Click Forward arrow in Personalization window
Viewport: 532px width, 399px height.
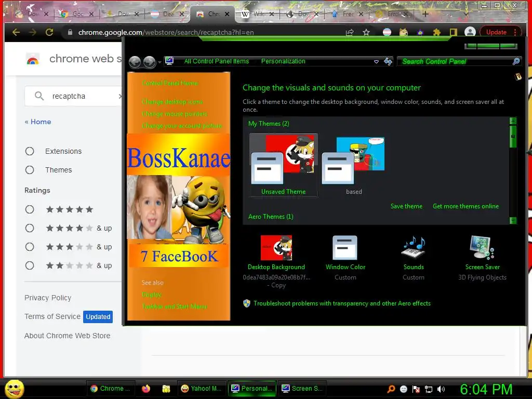pos(149,62)
